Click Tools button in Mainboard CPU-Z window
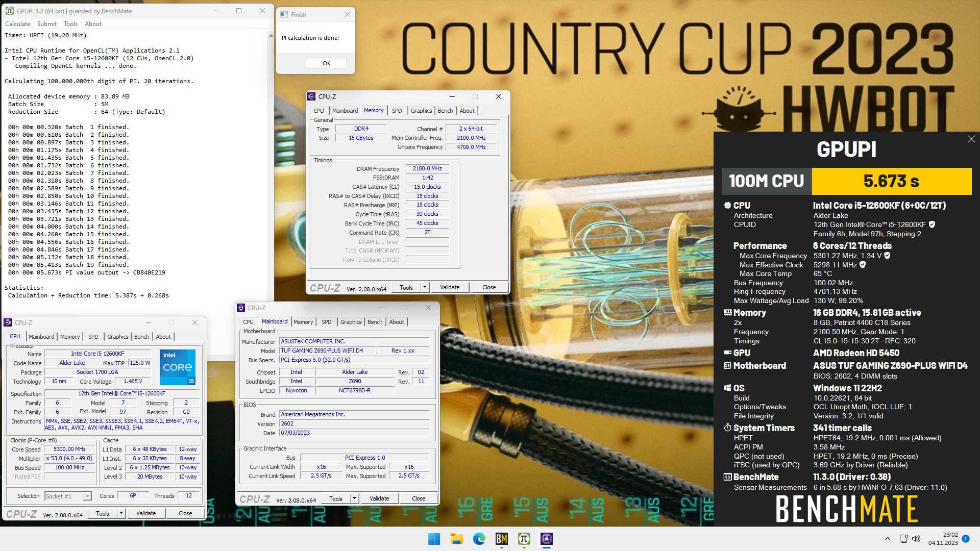 (x=336, y=498)
